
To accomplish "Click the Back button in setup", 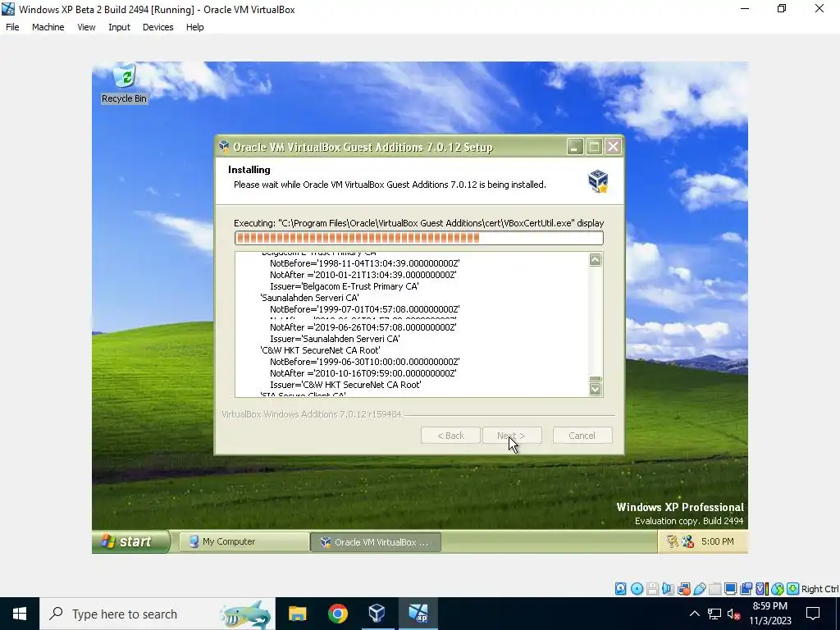I will click(x=450, y=436).
